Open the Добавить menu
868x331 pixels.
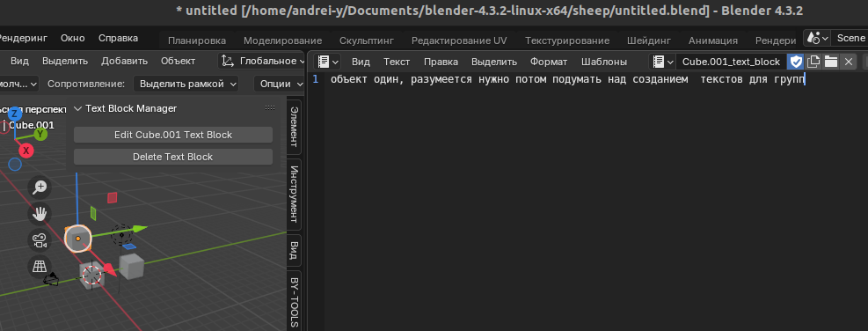coord(125,61)
